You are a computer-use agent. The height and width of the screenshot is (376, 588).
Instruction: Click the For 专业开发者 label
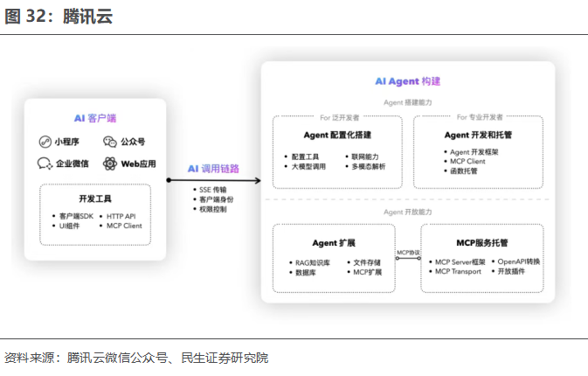[x=480, y=117]
